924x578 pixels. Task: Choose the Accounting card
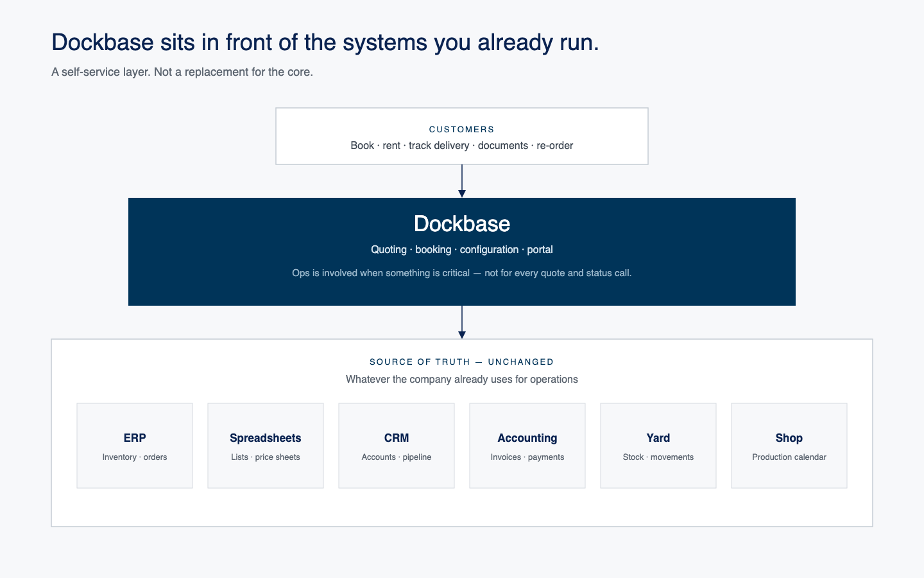tap(527, 446)
